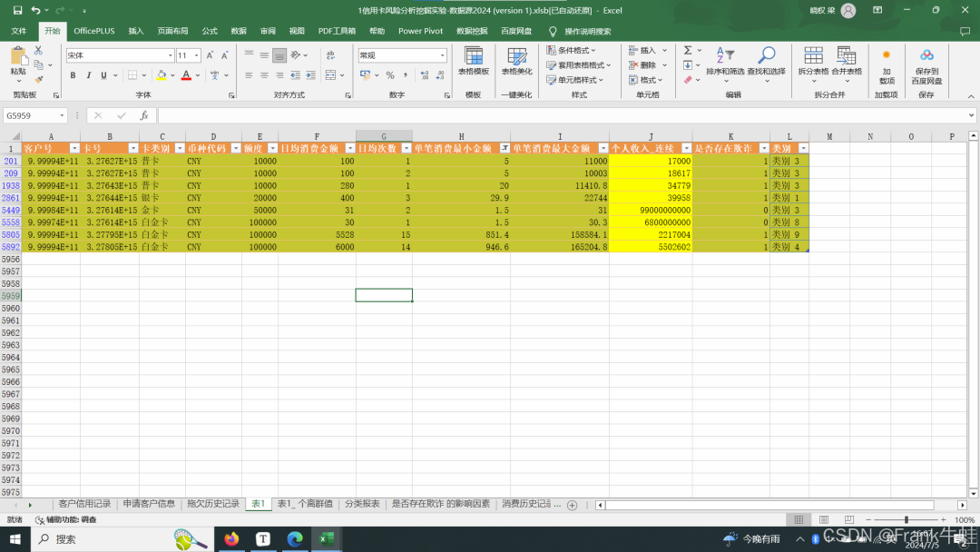
Task: Click the percent style icon
Action: click(x=390, y=75)
